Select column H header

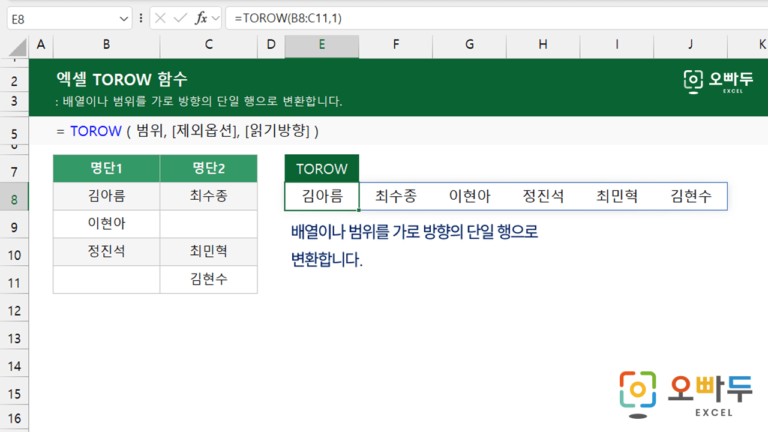point(543,45)
